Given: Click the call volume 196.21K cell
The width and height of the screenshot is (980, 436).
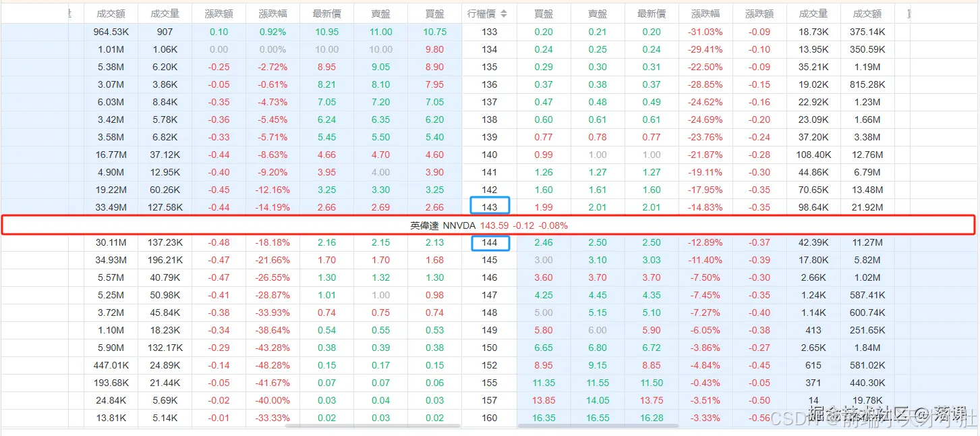Looking at the screenshot, I should pyautogui.click(x=165, y=260).
